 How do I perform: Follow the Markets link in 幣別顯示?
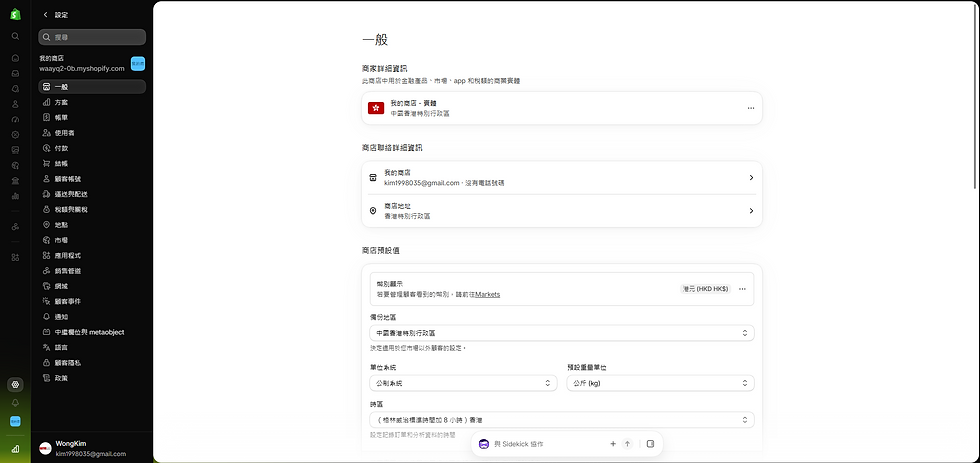tap(488, 294)
